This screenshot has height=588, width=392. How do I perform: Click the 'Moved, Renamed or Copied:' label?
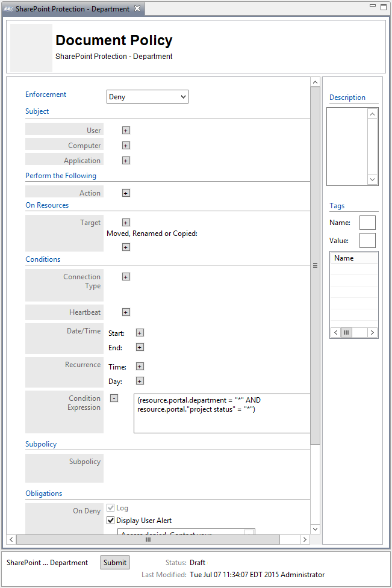click(152, 234)
